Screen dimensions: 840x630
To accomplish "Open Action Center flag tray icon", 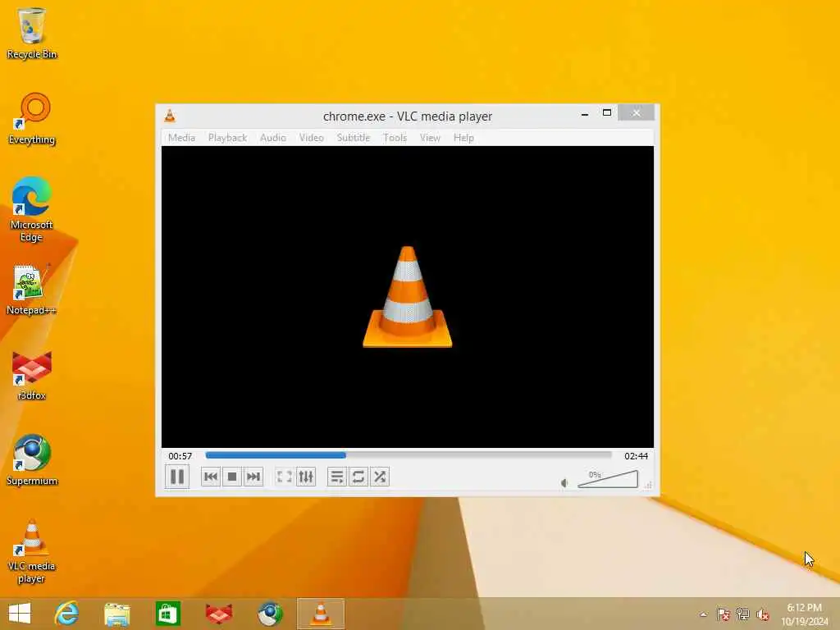I will [x=723, y=614].
